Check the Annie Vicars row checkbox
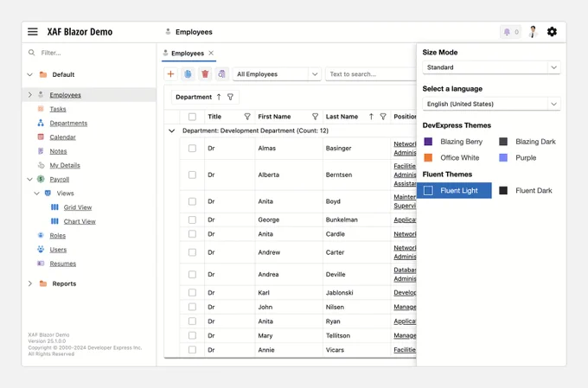This screenshot has height=388, width=588. point(192,350)
